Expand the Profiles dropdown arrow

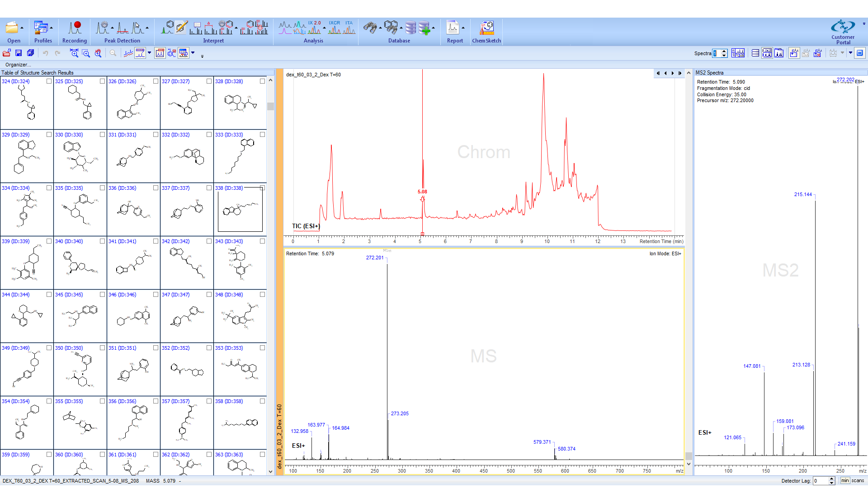[52, 28]
